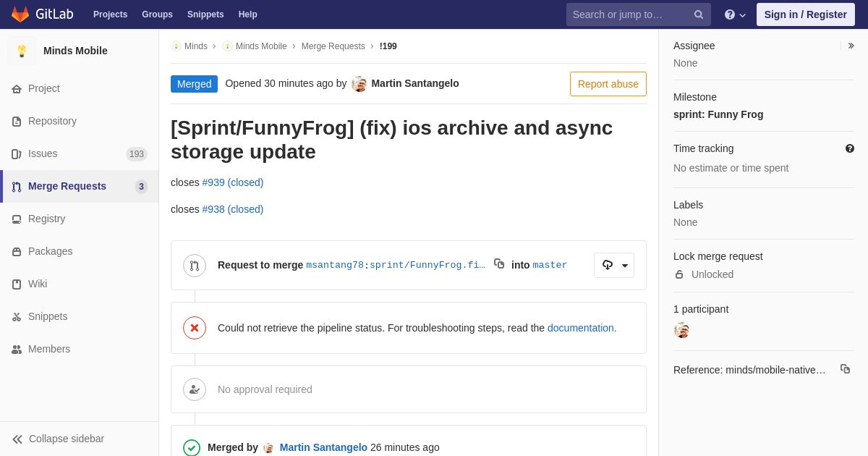Open the GitLab logo home link
The image size is (868, 456).
click(x=42, y=14)
